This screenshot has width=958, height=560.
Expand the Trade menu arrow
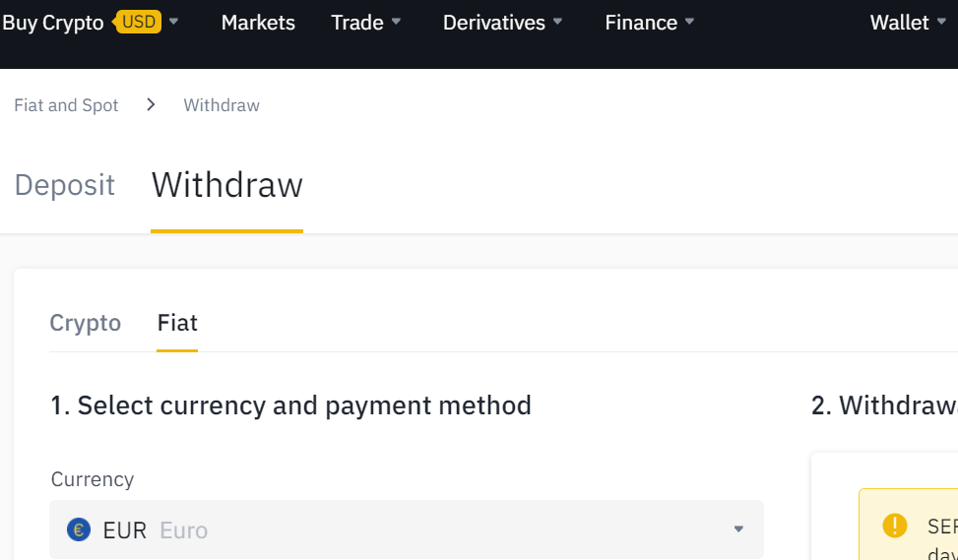coord(396,22)
